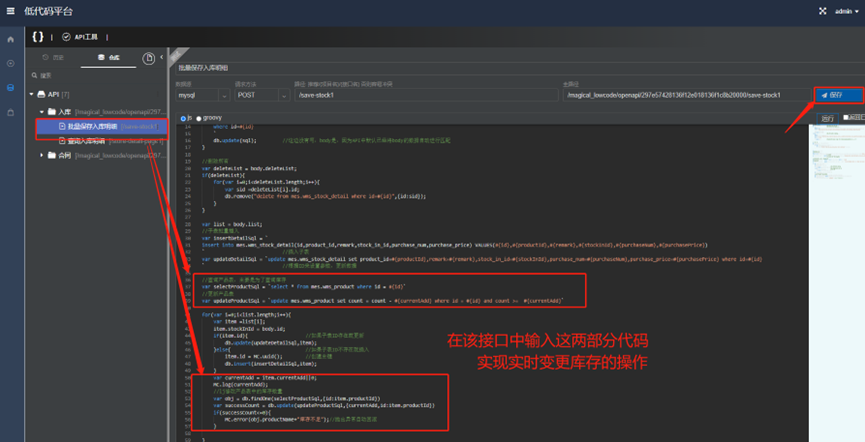Collapse the side panel with left chevron
The width and height of the screenshot is (865, 442).
pos(162,57)
